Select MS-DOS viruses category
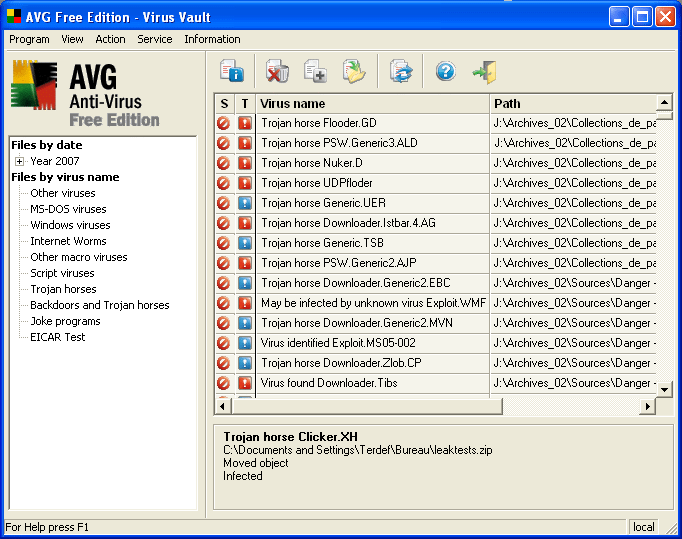 click(x=68, y=209)
